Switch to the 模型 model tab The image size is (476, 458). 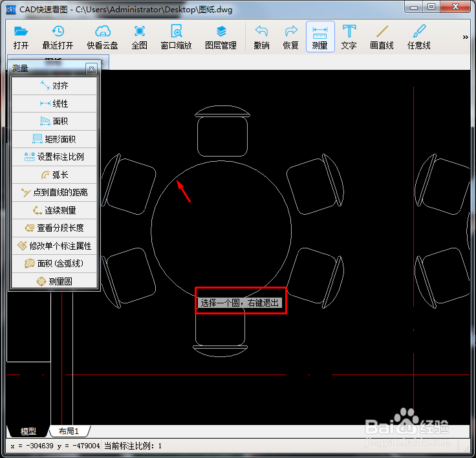[28, 431]
